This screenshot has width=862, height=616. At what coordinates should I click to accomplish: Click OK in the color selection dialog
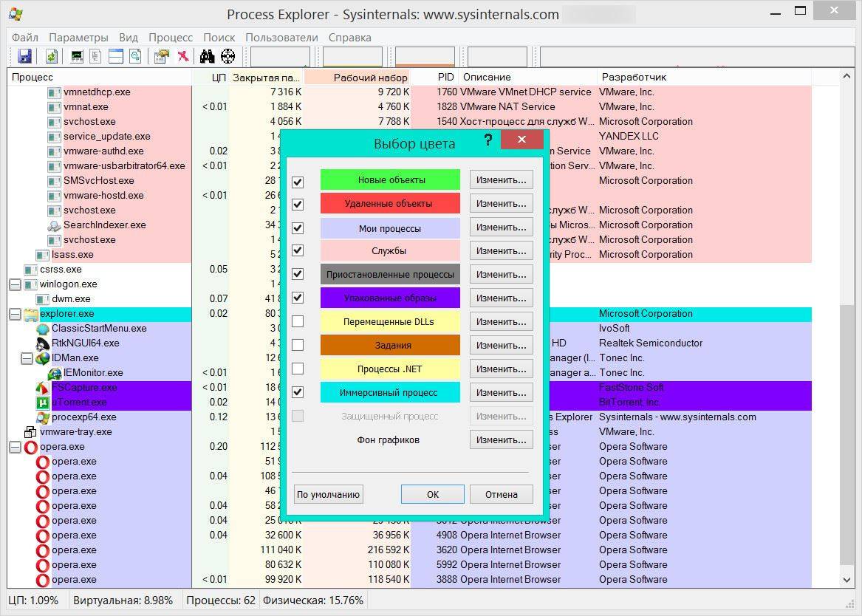[x=433, y=494]
